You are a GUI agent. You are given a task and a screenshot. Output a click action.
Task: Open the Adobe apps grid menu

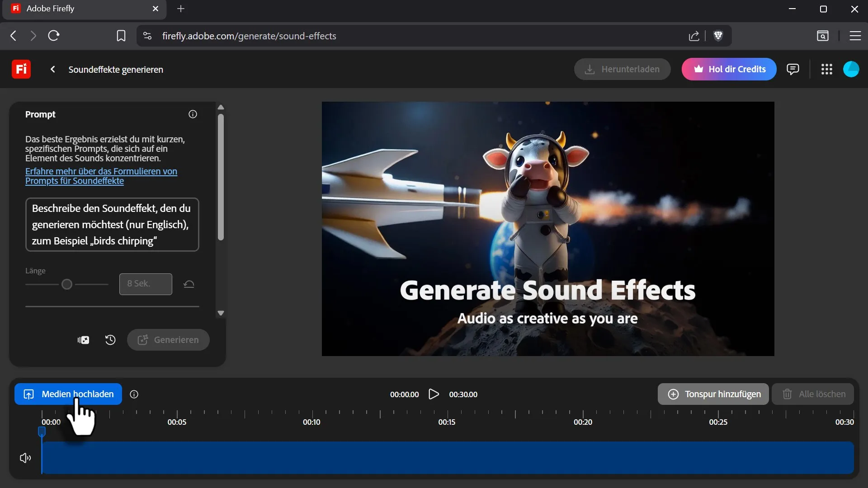(x=827, y=69)
